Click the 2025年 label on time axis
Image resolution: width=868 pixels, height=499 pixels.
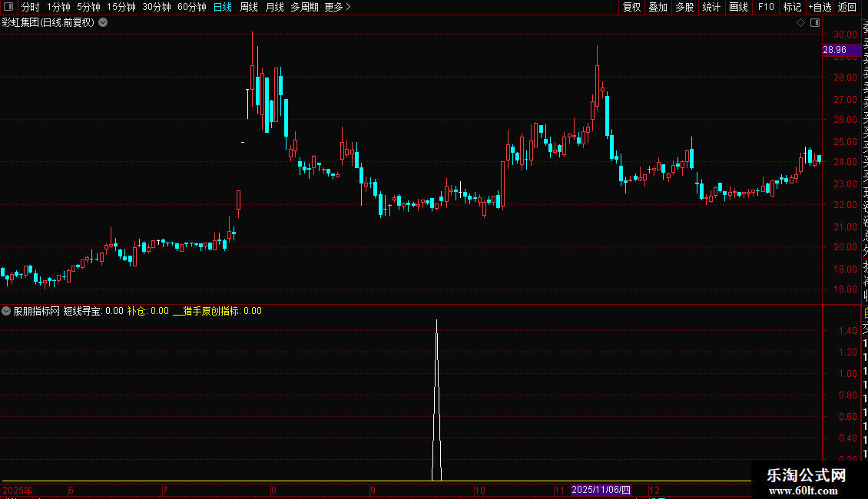[17, 490]
